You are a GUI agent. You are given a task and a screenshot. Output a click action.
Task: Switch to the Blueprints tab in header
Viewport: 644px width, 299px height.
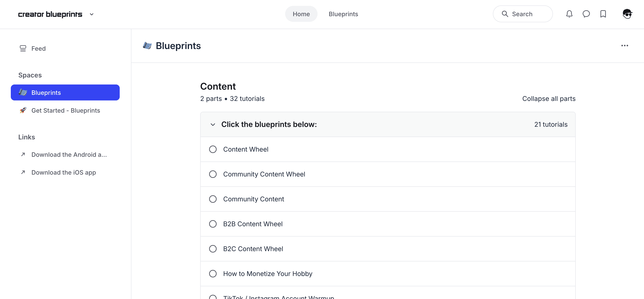tap(343, 14)
